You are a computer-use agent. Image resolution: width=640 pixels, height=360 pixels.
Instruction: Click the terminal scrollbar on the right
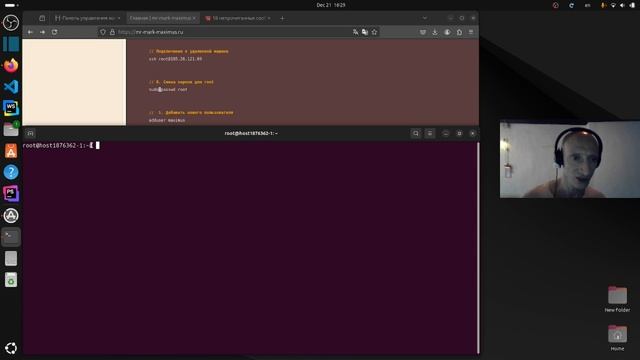tap(478, 248)
